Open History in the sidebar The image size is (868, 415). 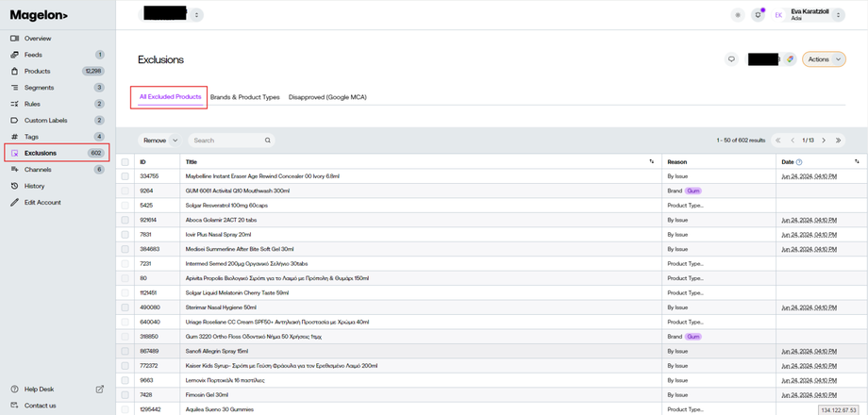34,186
